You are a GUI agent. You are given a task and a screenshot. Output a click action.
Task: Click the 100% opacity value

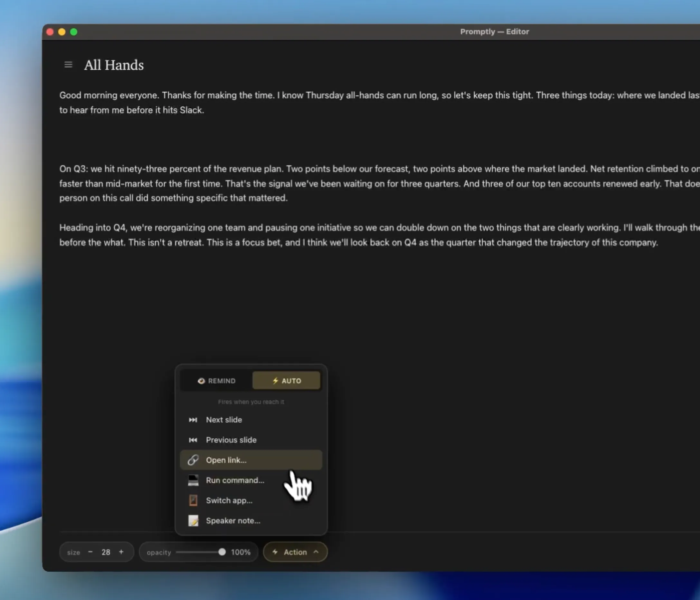[241, 552]
